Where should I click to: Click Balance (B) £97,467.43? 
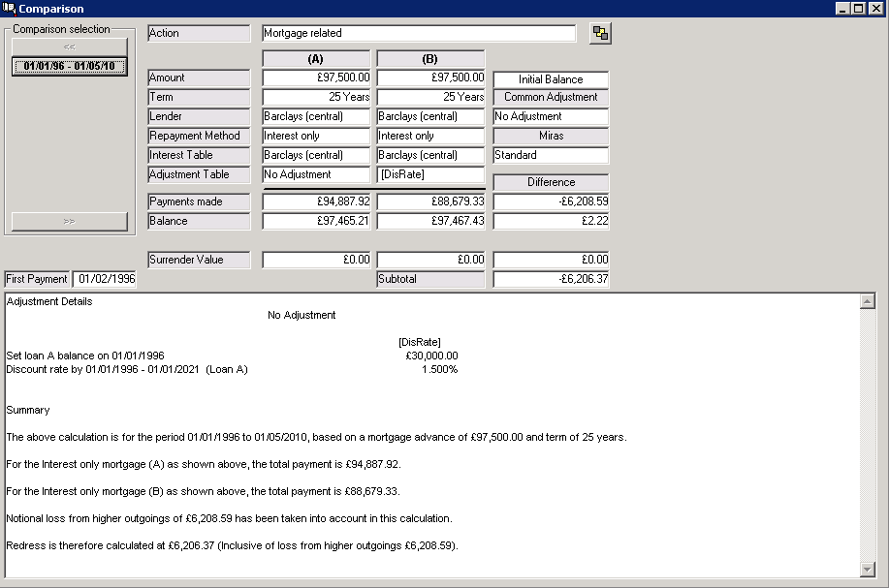click(x=430, y=221)
